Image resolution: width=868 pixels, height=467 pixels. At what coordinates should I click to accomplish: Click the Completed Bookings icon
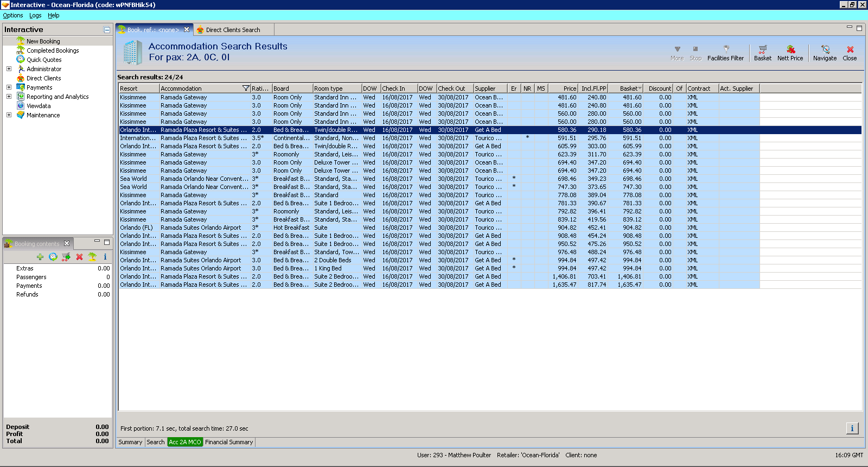21,50
